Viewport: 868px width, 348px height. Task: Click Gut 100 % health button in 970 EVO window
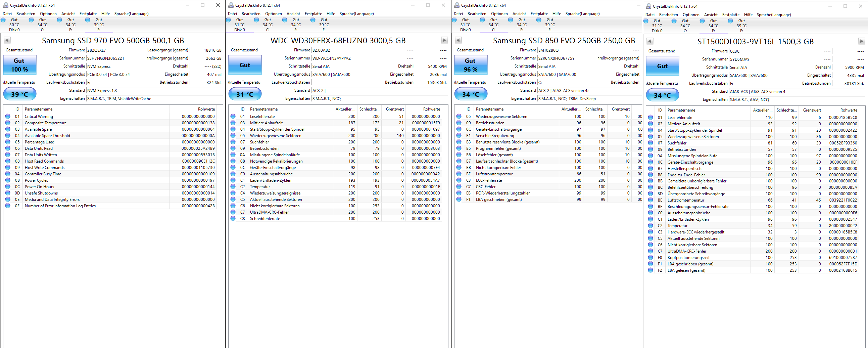pos(19,65)
